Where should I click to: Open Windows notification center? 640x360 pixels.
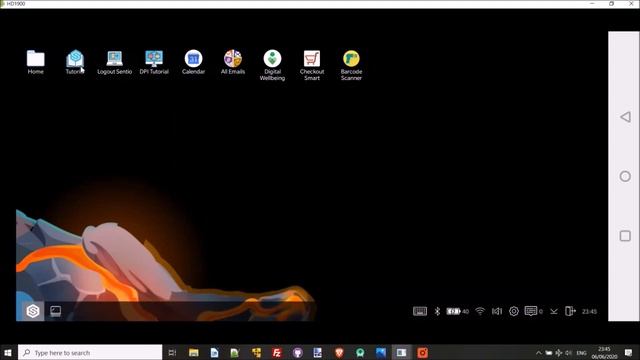(629, 352)
